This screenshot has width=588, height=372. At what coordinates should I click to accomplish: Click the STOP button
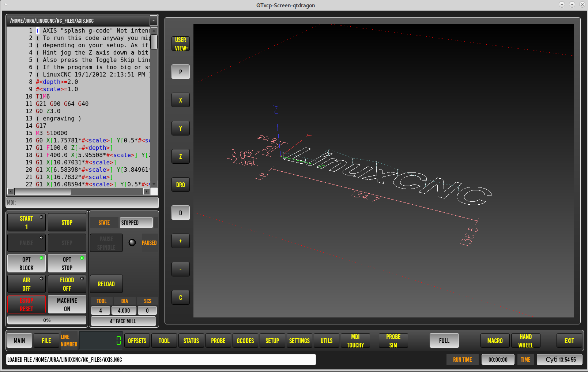coord(67,222)
